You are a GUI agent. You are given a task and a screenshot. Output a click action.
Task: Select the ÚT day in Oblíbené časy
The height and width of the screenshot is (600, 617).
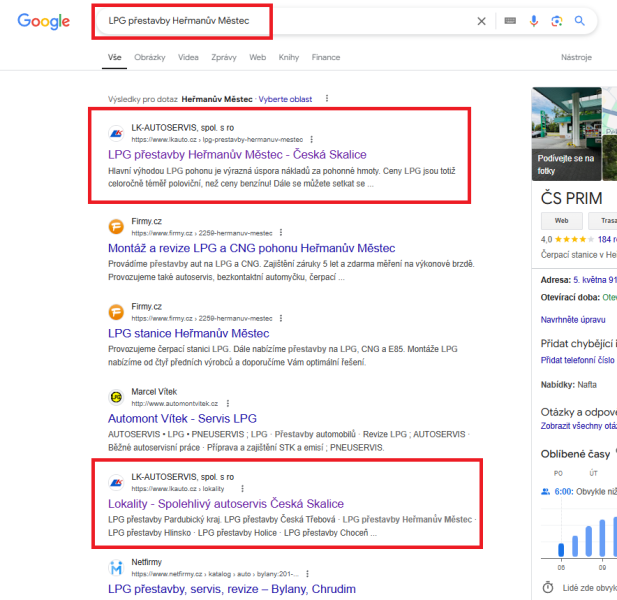(593, 473)
